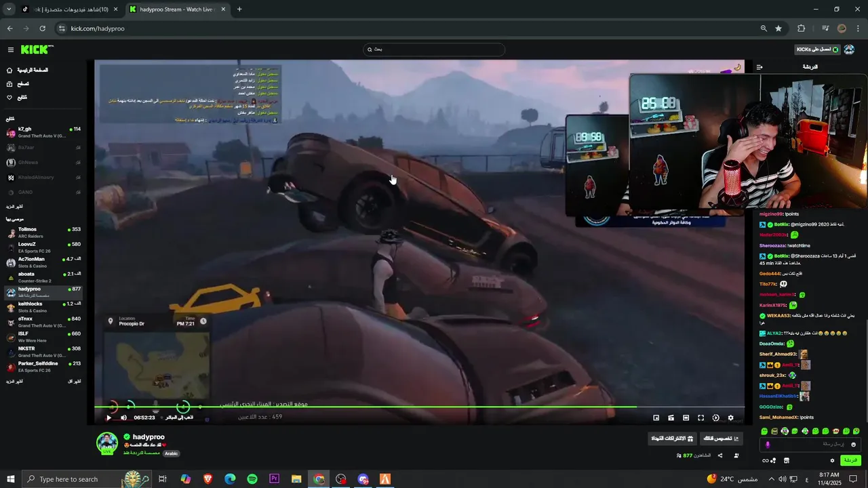Show fewer recommended channels in sidebar
Screen dimensions: 868x488
point(75,382)
